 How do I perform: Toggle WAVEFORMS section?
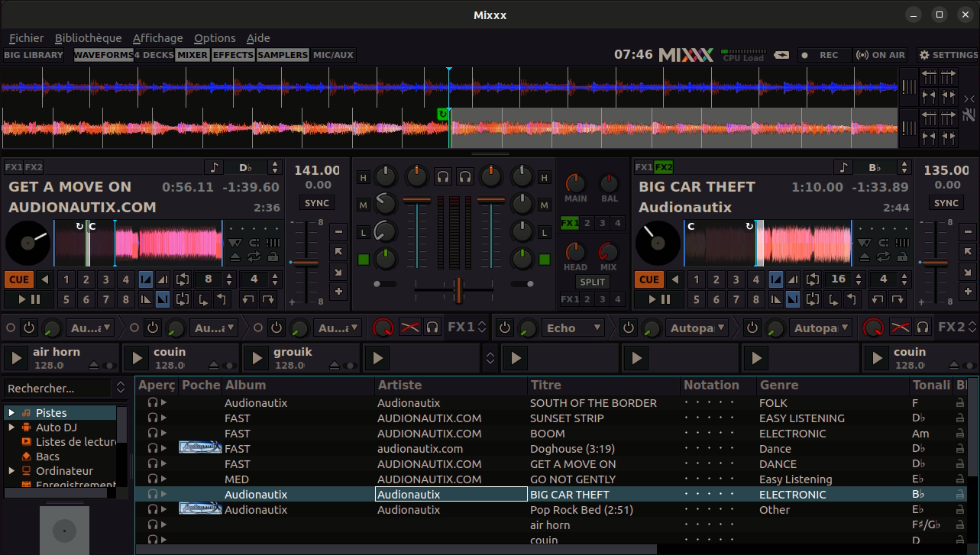pyautogui.click(x=103, y=55)
